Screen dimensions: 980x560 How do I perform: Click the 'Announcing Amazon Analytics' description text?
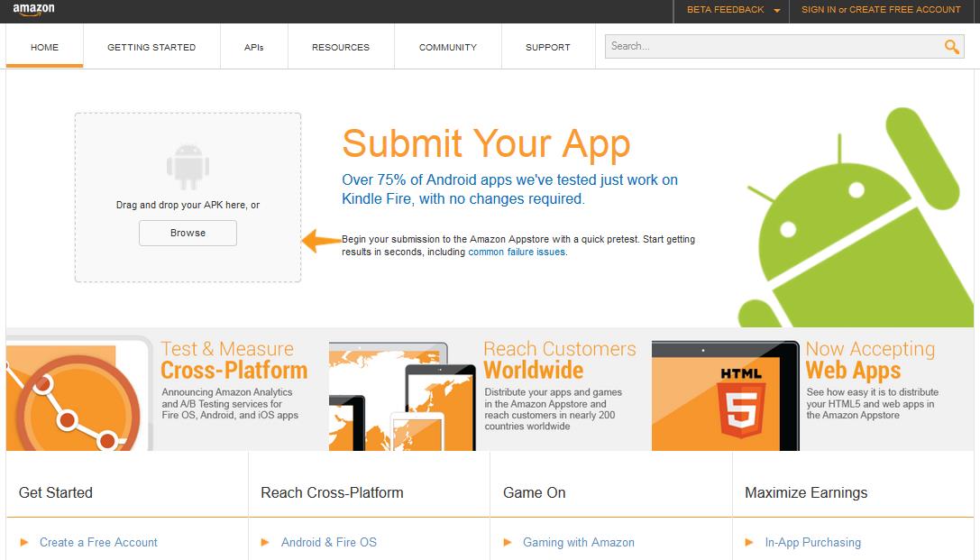coord(230,403)
